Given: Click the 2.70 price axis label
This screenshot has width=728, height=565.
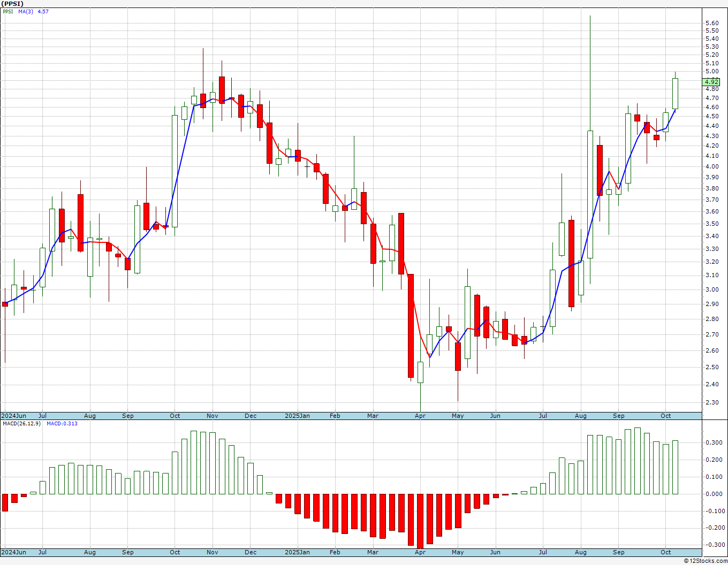Looking at the screenshot, I should pyautogui.click(x=712, y=334).
